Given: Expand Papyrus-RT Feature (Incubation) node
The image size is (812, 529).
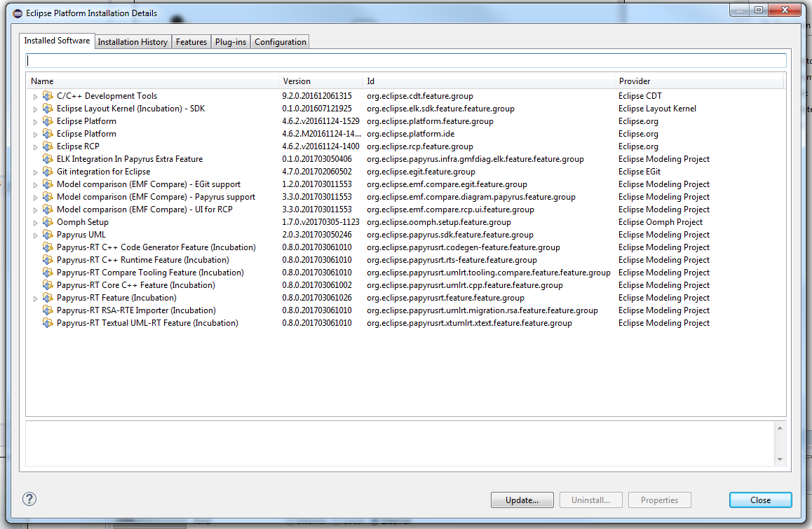Looking at the screenshot, I should [x=35, y=298].
